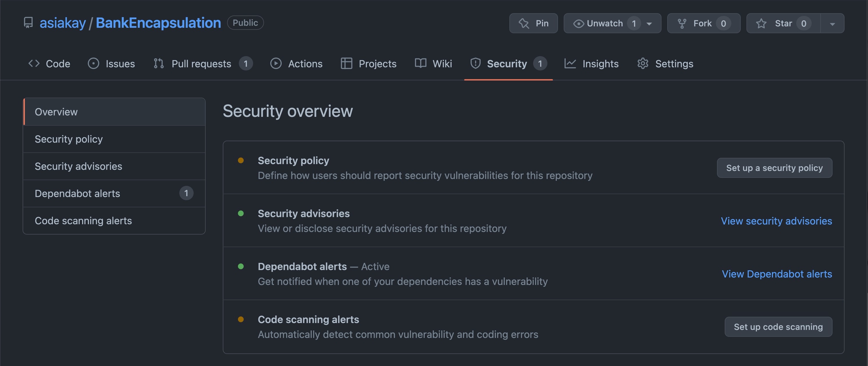
Task: Click the Insights graph icon
Action: pos(570,63)
